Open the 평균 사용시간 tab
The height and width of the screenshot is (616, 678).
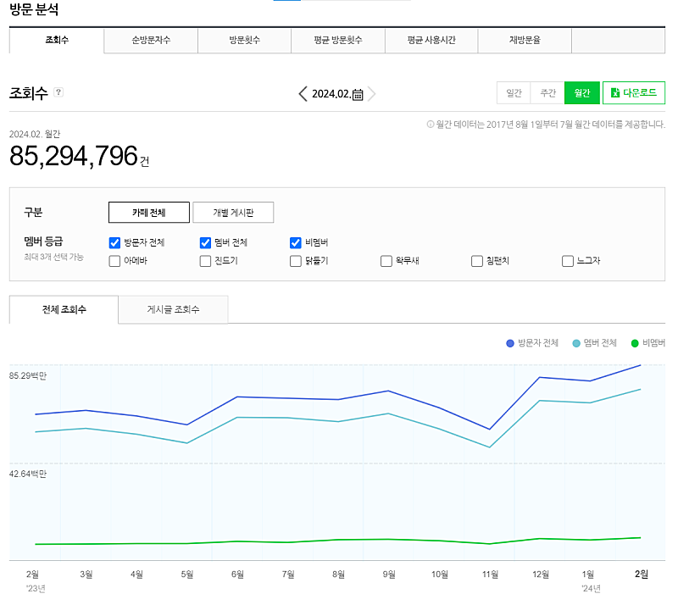(431, 41)
